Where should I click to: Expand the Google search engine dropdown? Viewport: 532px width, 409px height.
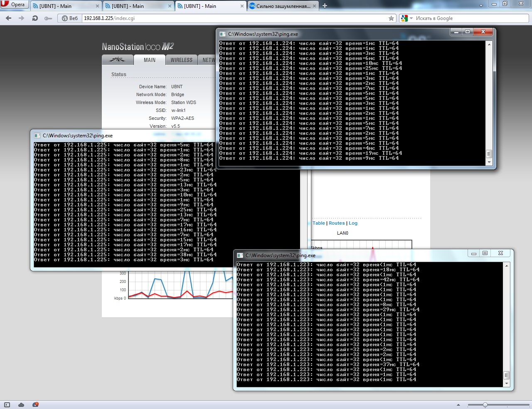point(411,18)
